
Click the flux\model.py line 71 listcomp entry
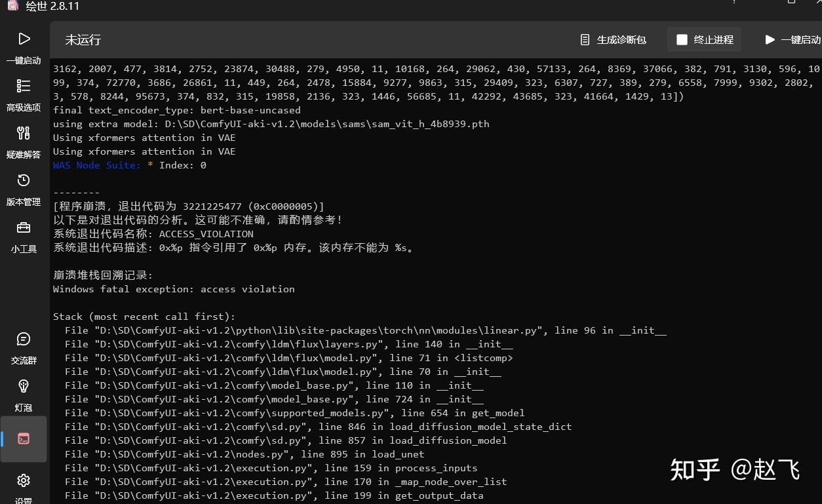point(289,358)
